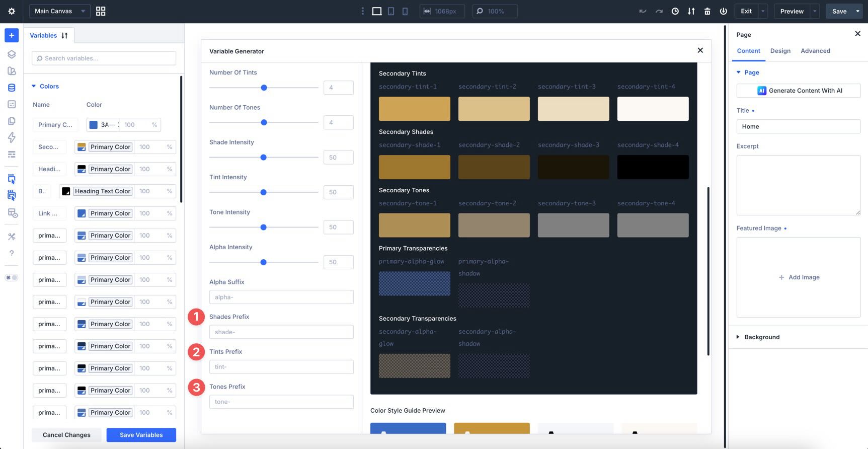Switch to the Content tab
This screenshot has width=868, height=449.
tap(748, 51)
